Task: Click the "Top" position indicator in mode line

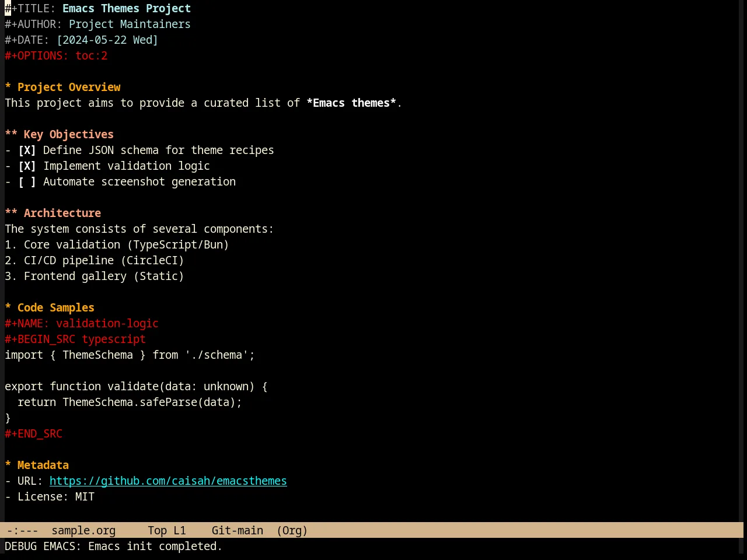Action: [157, 530]
